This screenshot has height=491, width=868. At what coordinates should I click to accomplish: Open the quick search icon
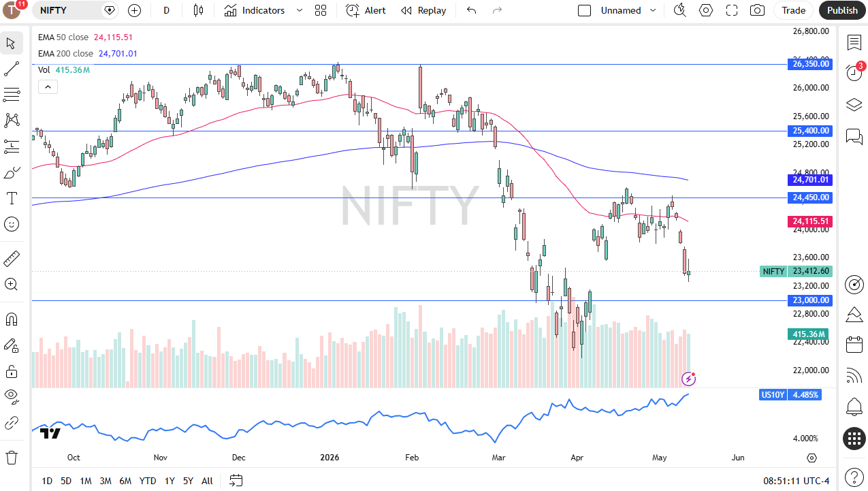(679, 10)
